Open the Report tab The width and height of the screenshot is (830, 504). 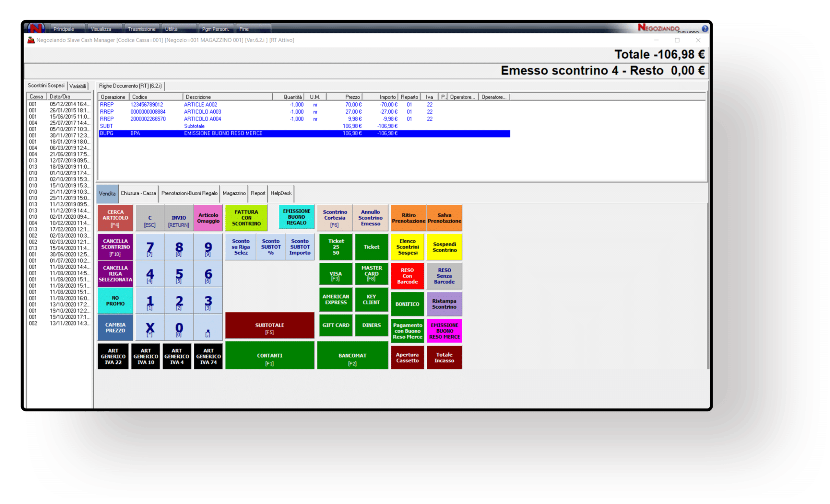pos(258,193)
